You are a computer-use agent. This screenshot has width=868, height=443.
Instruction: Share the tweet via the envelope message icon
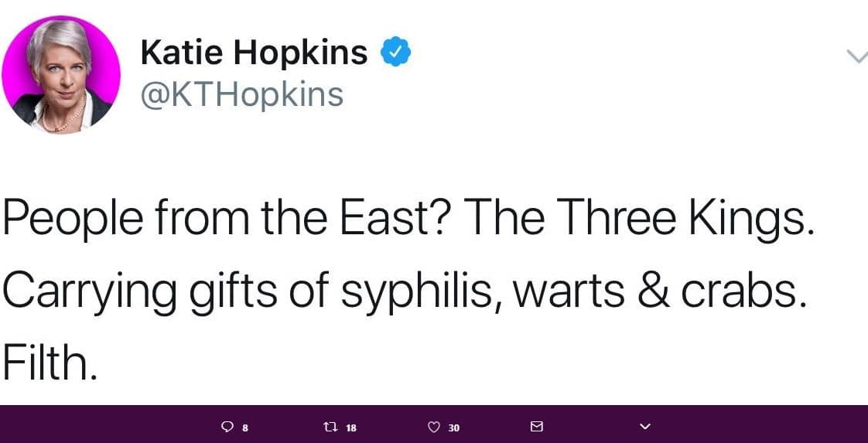click(x=536, y=427)
